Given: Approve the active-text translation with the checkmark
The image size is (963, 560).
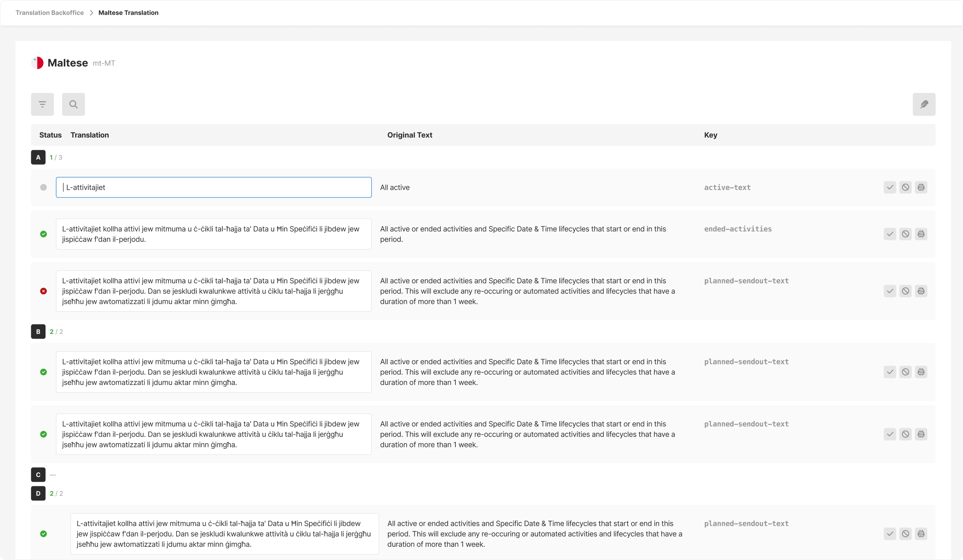Looking at the screenshot, I should tap(890, 187).
